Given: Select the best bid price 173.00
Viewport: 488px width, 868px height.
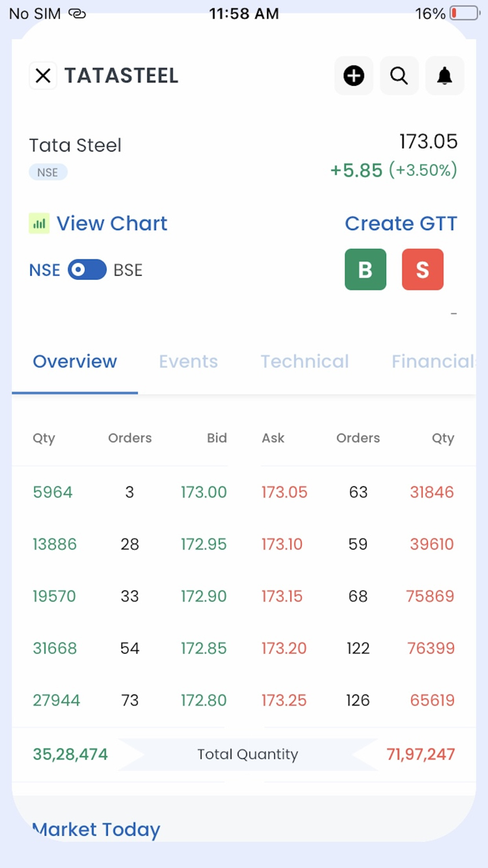Looking at the screenshot, I should 204,492.
